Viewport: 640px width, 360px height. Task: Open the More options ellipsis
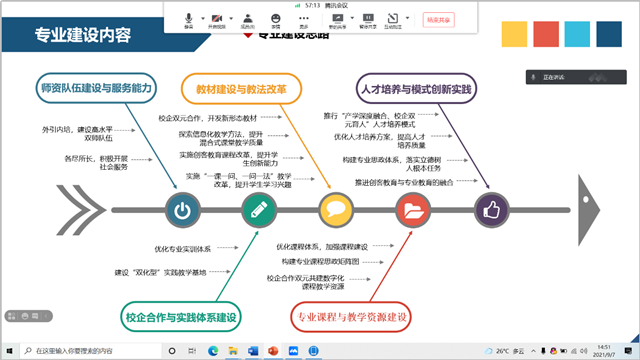point(304,20)
